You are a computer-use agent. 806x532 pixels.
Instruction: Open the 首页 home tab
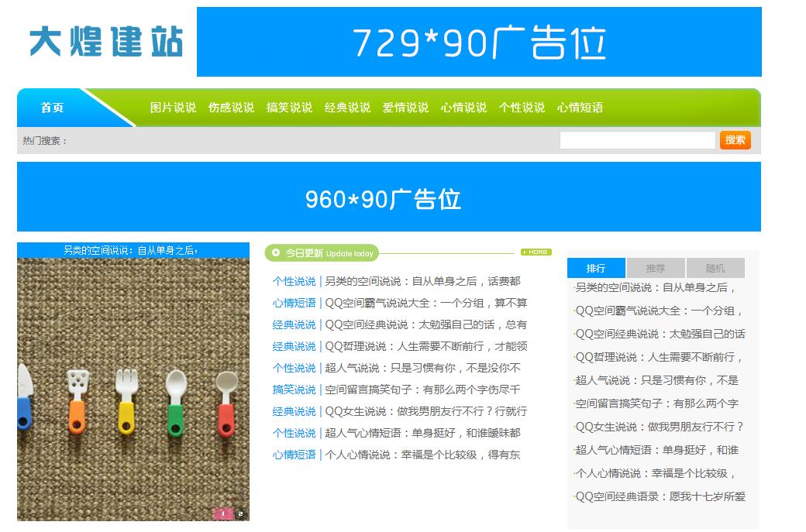point(53,108)
